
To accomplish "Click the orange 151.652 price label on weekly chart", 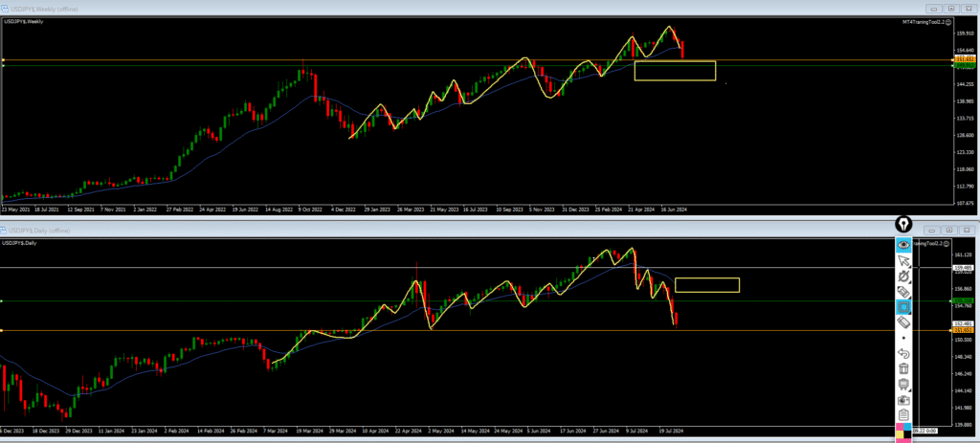I will [964, 59].
